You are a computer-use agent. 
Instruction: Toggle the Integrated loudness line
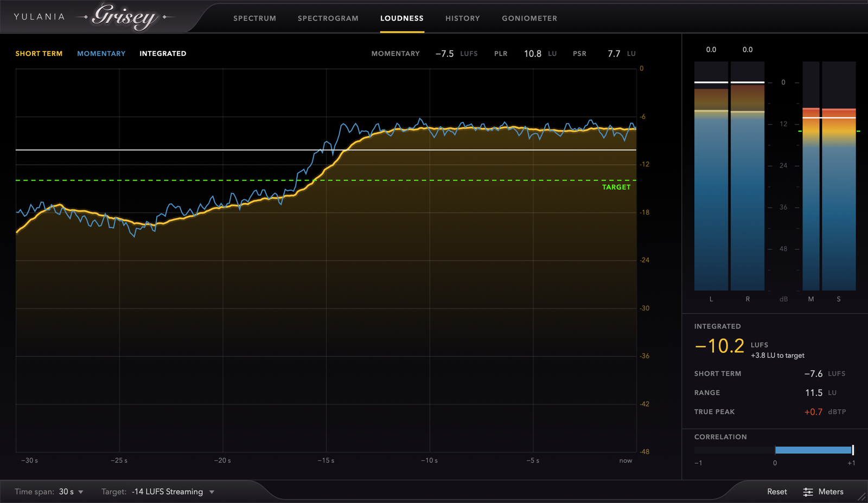pos(163,54)
